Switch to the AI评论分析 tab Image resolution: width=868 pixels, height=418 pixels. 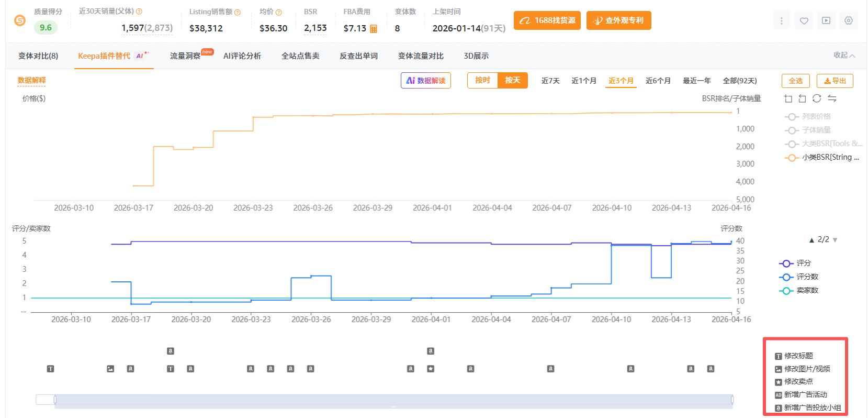click(242, 56)
